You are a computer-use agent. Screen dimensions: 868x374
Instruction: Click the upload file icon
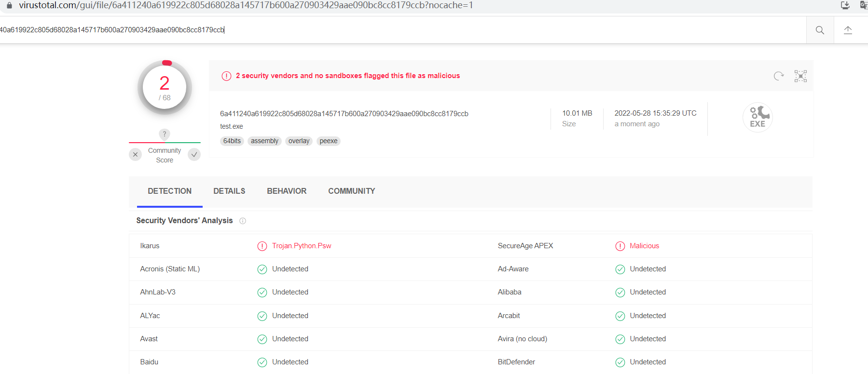(848, 30)
